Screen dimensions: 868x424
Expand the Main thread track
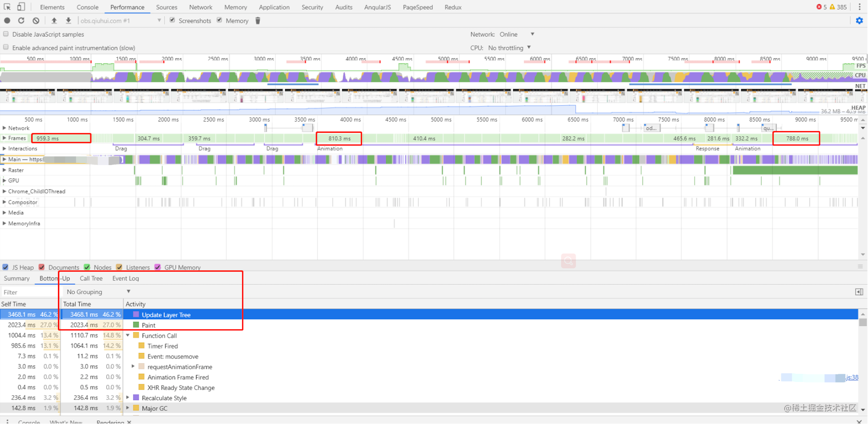point(5,159)
